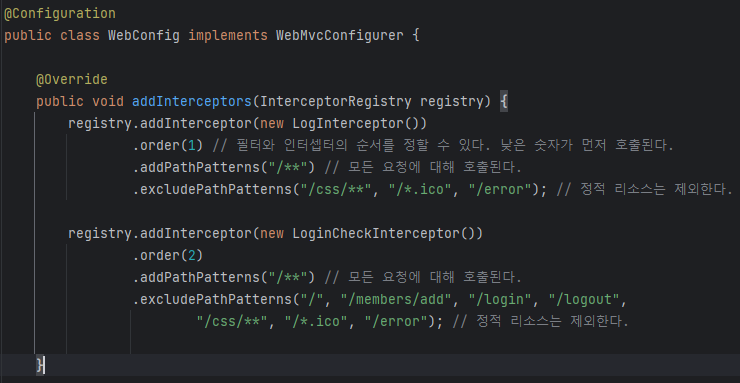The width and height of the screenshot is (740, 383).
Task: Click the class keyword
Action: [x=80, y=36]
